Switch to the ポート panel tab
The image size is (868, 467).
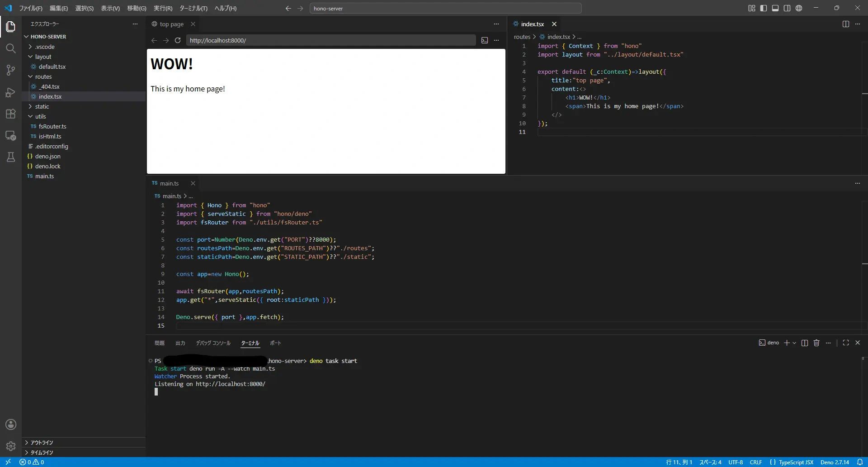pyautogui.click(x=275, y=343)
